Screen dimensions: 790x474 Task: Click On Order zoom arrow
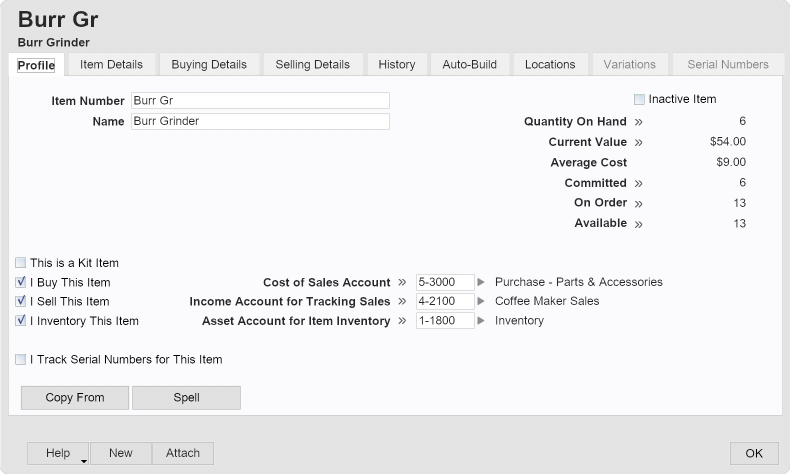(638, 203)
